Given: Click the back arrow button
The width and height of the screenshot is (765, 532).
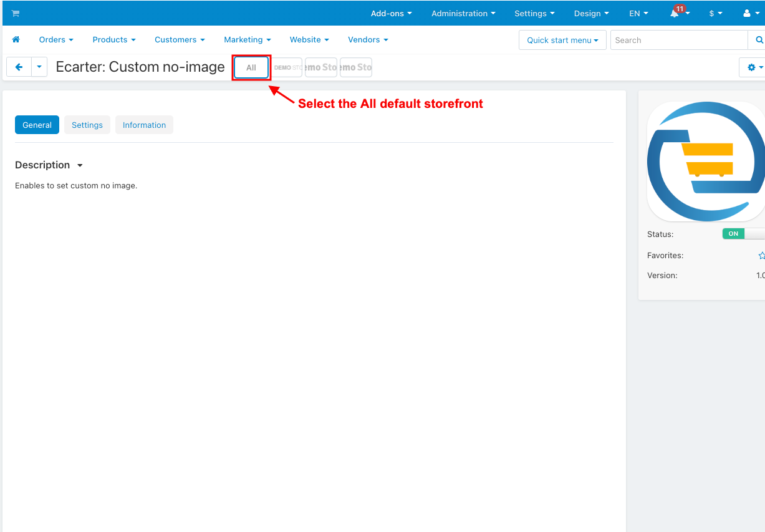Looking at the screenshot, I should point(19,67).
